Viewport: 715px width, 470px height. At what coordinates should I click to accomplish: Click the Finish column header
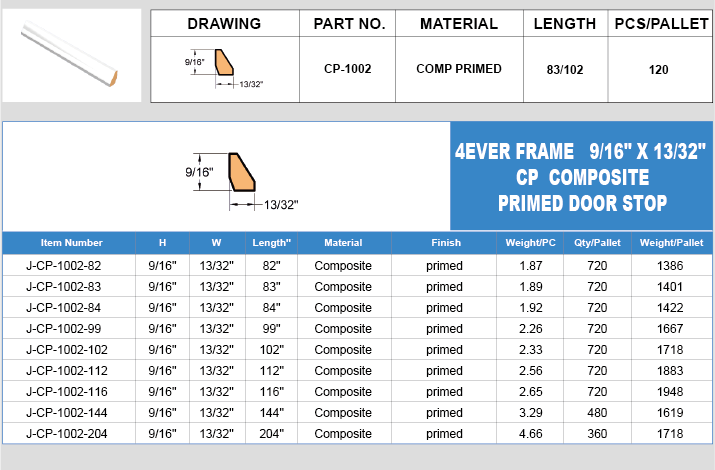[x=446, y=243]
